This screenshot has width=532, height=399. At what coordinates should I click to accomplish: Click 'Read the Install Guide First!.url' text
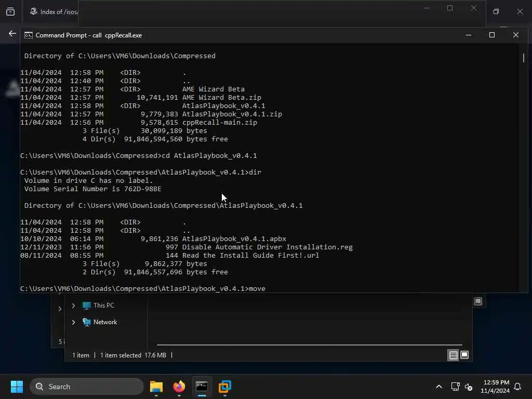(251, 256)
